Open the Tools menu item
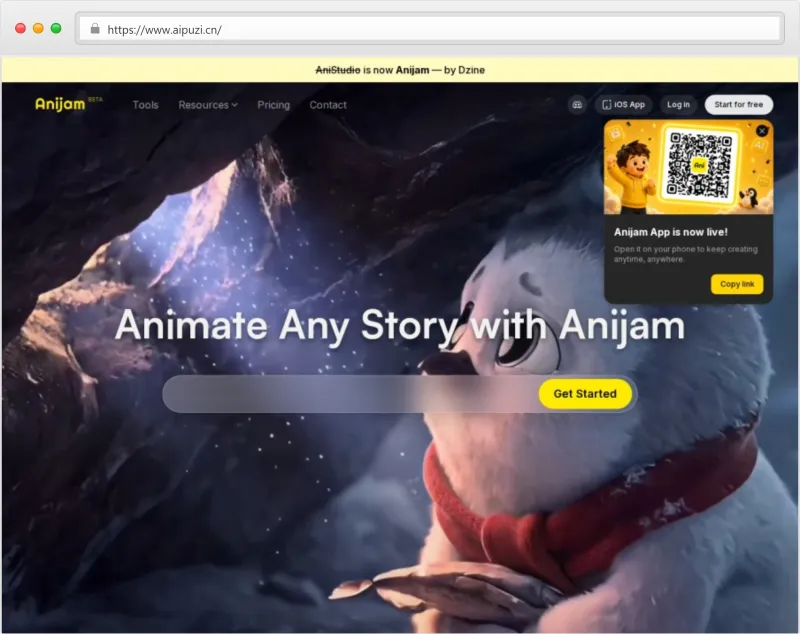The width and height of the screenshot is (800, 634). 145,105
